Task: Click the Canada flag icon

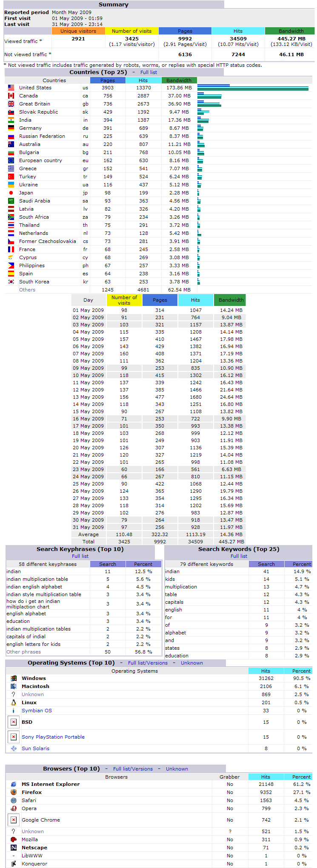Action: (x=11, y=96)
